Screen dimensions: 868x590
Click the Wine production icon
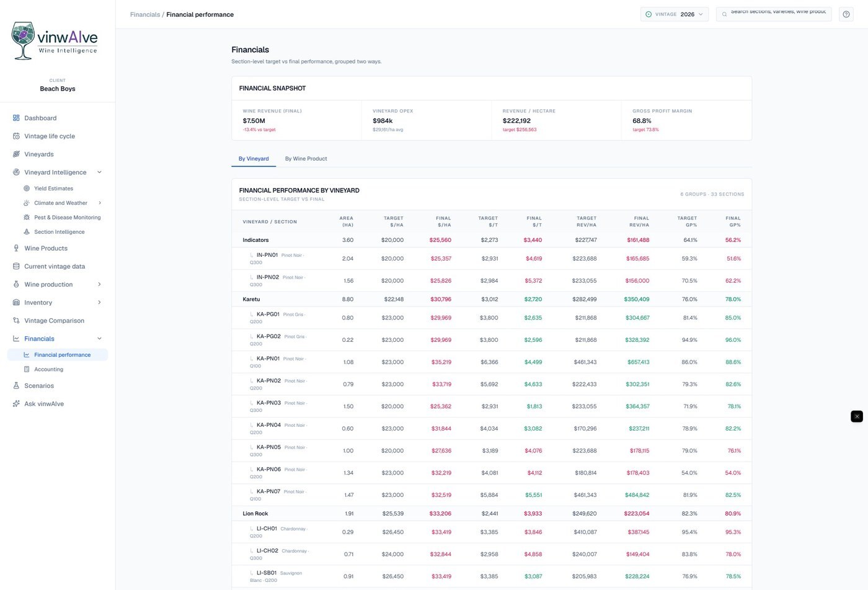click(16, 284)
